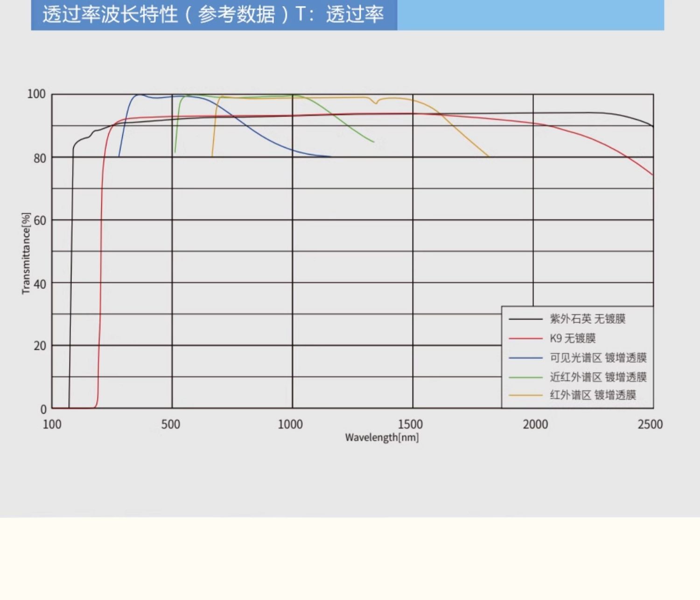The height and width of the screenshot is (600, 700).
Task: Click the Transmittance[%] axis title
Action: pos(26,253)
